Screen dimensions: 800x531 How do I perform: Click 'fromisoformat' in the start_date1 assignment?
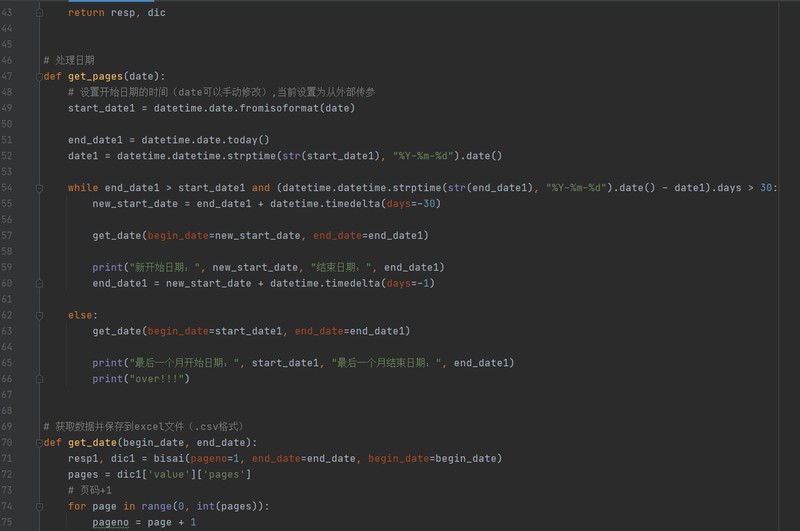coord(279,108)
